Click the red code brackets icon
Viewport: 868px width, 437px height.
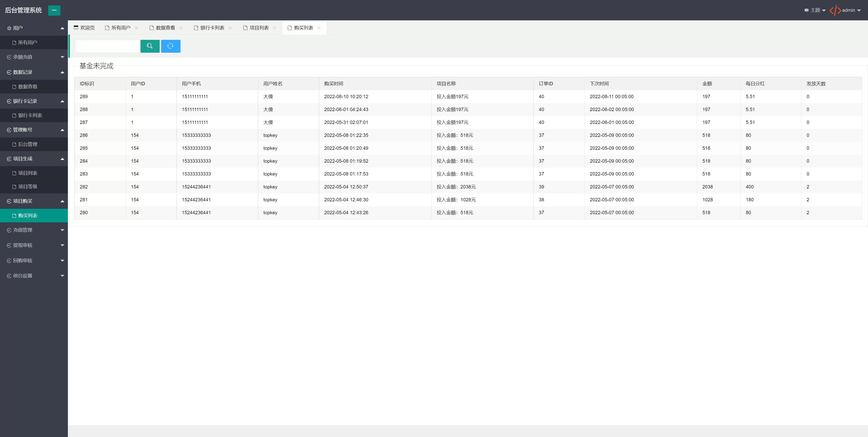coord(835,10)
